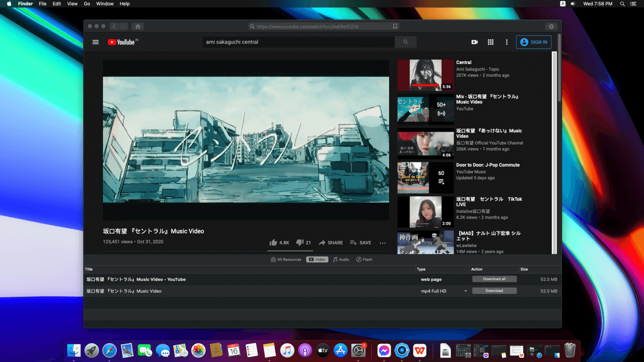Click the URL address field
Image resolution: width=644 pixels, height=362 pixels.
[324, 27]
